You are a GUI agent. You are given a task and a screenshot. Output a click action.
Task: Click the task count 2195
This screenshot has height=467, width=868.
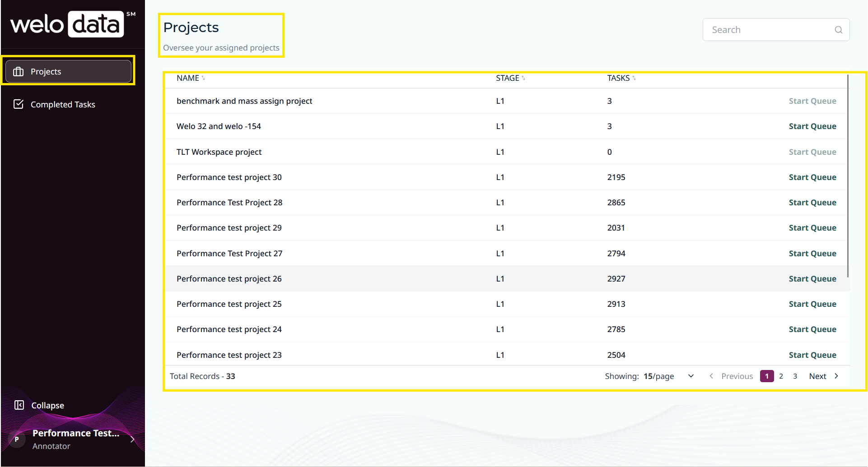(616, 177)
